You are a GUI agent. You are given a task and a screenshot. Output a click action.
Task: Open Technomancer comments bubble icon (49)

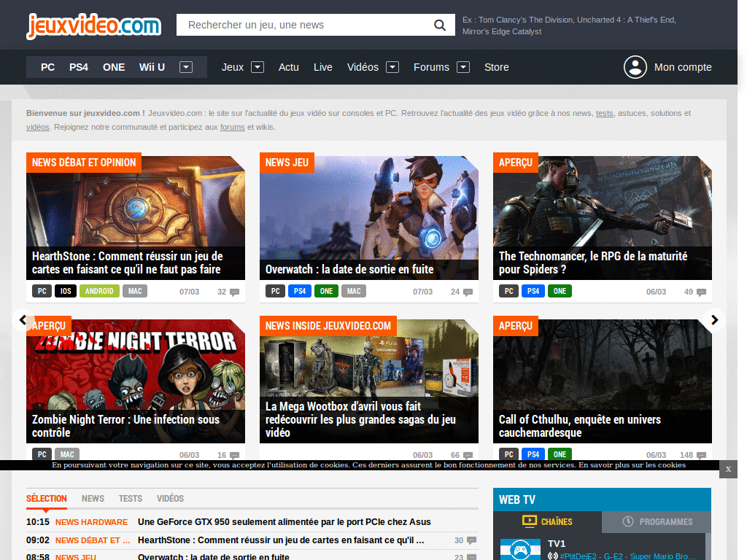click(701, 292)
